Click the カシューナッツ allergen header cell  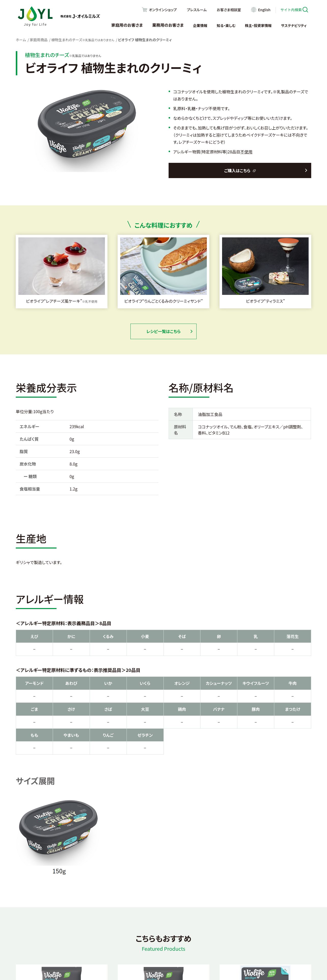pos(219,683)
